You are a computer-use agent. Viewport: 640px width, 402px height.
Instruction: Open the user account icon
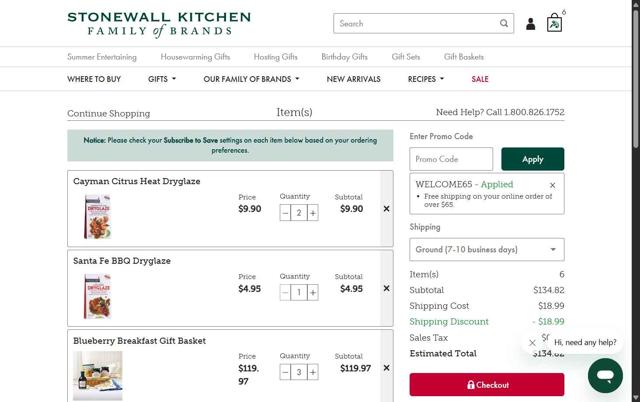(x=530, y=24)
